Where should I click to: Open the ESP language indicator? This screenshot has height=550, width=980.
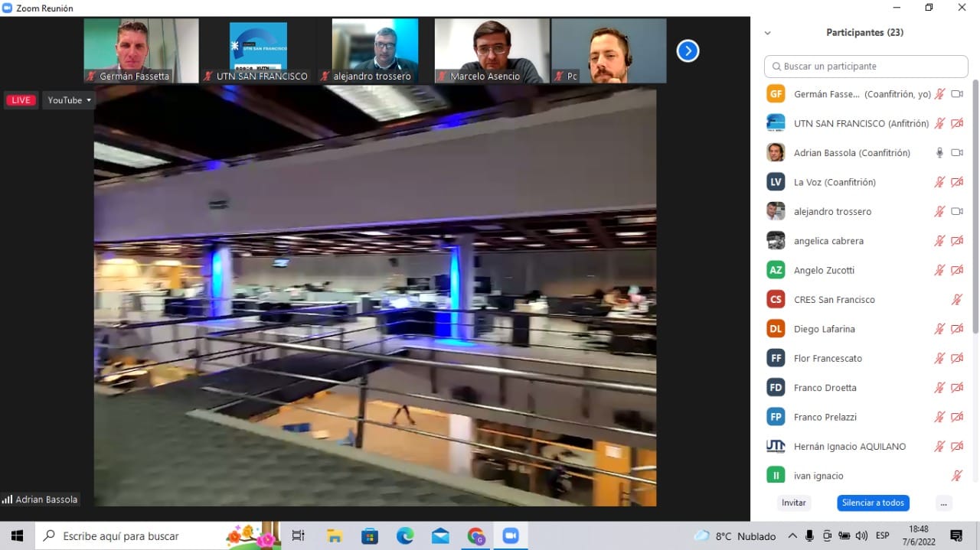coord(883,535)
